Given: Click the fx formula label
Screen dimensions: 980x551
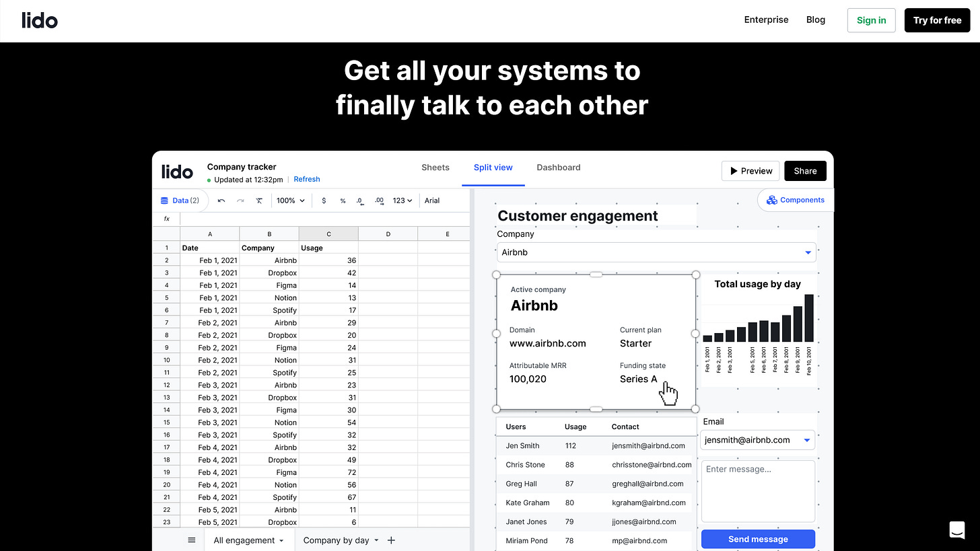Looking at the screenshot, I should click(167, 219).
